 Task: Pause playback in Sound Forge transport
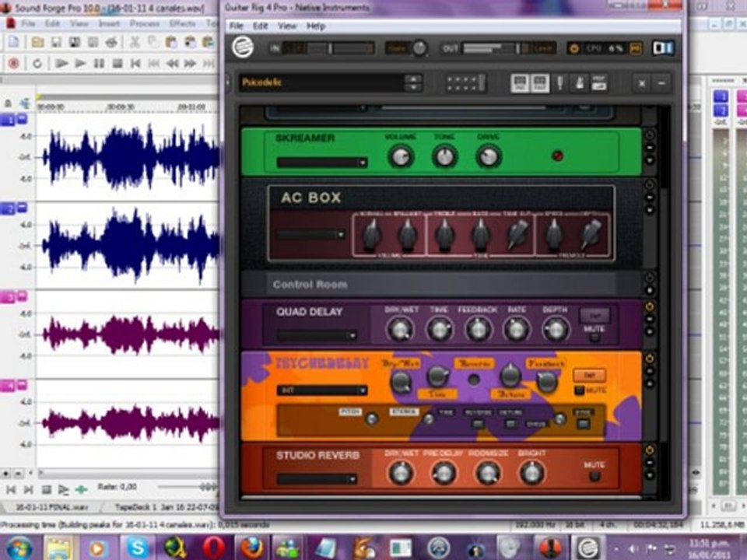point(99,63)
